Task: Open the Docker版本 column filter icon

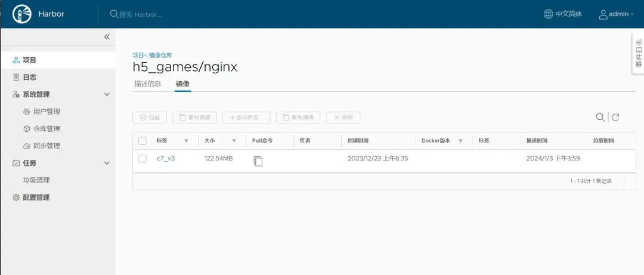Action: 460,141
